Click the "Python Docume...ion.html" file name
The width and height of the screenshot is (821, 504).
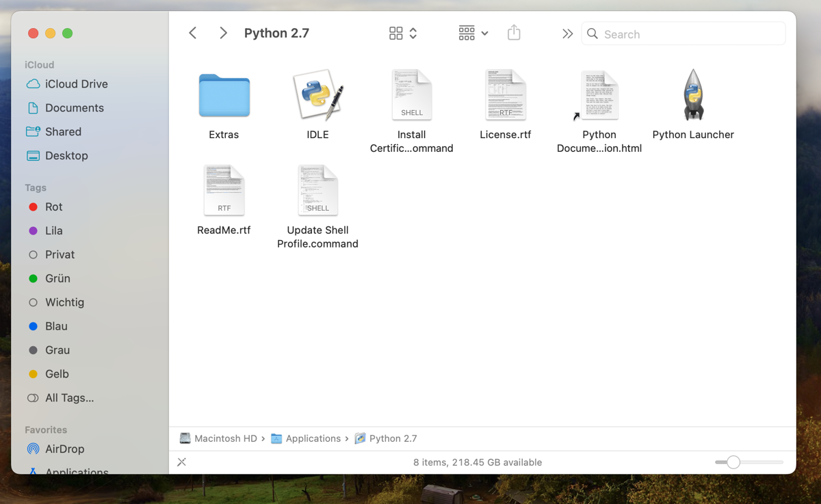599,142
